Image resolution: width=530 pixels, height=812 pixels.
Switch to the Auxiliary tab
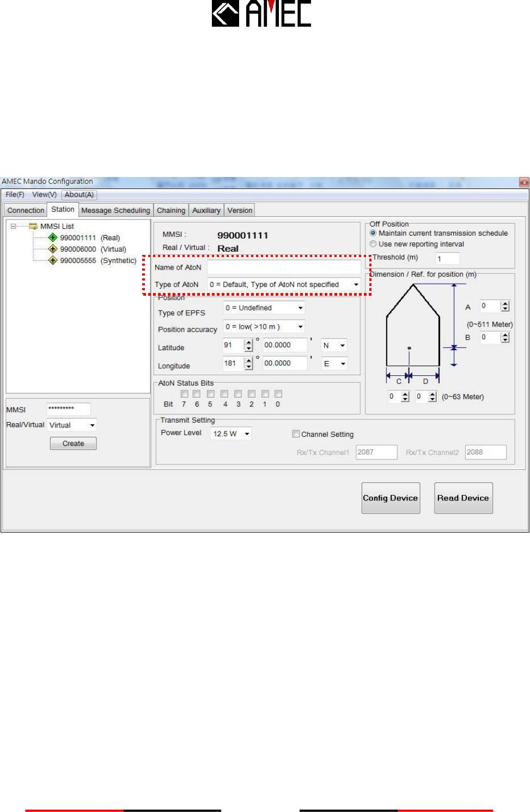click(x=206, y=210)
